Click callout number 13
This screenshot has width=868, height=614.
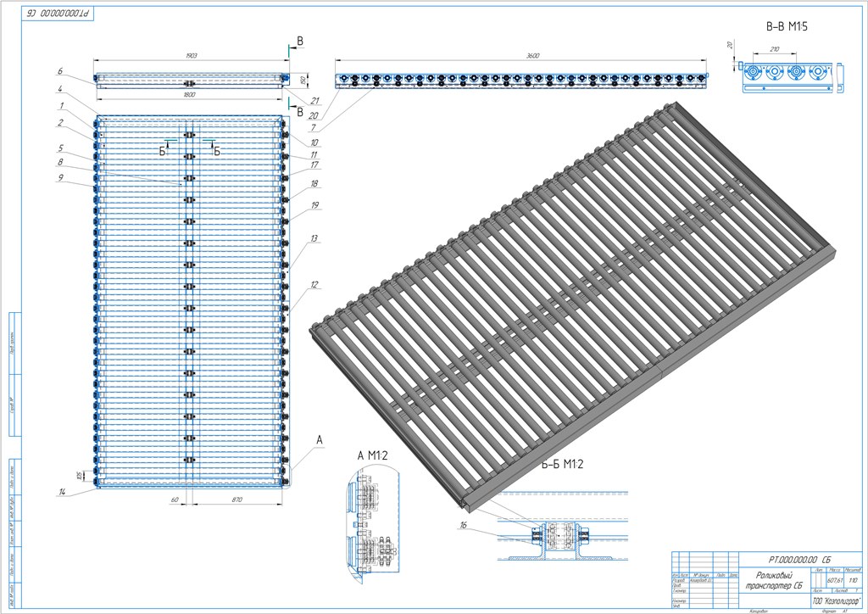click(x=314, y=238)
